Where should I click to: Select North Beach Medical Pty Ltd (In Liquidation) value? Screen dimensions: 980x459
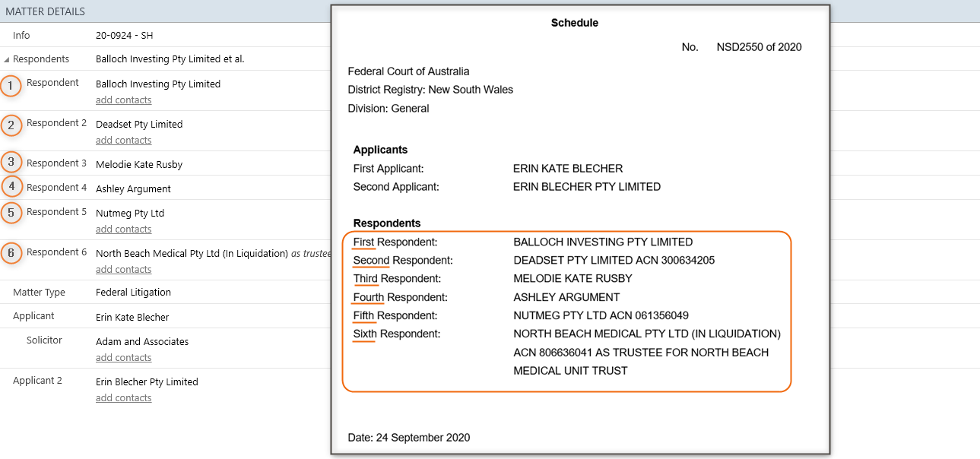[x=192, y=254]
